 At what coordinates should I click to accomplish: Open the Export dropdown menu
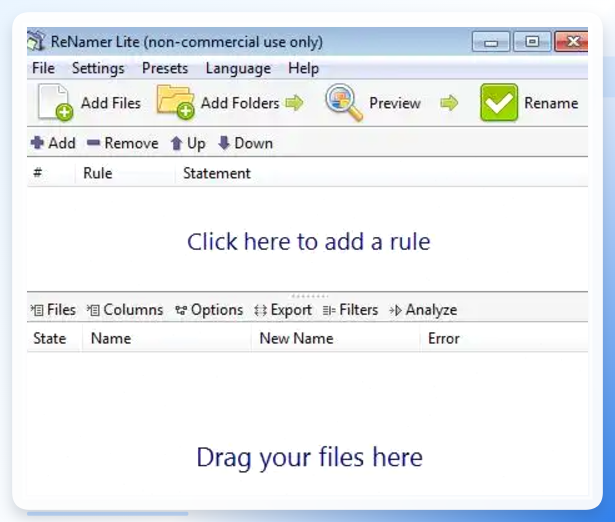283,310
